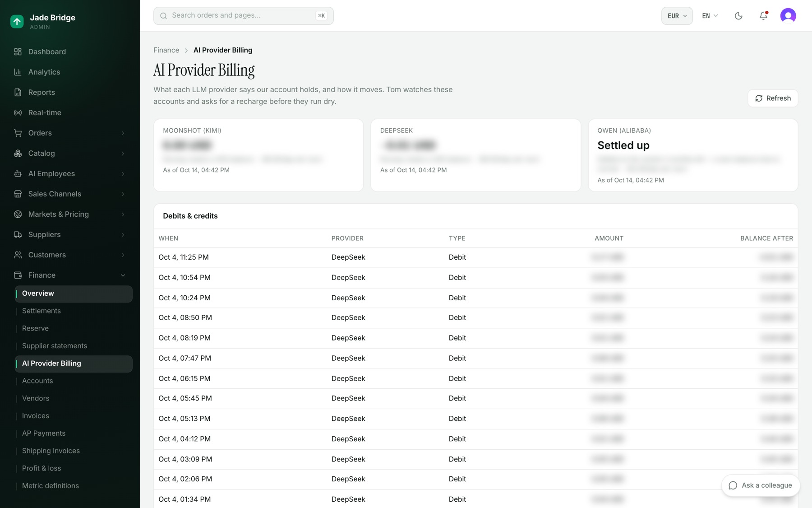Click the WHEN column header

(x=168, y=238)
